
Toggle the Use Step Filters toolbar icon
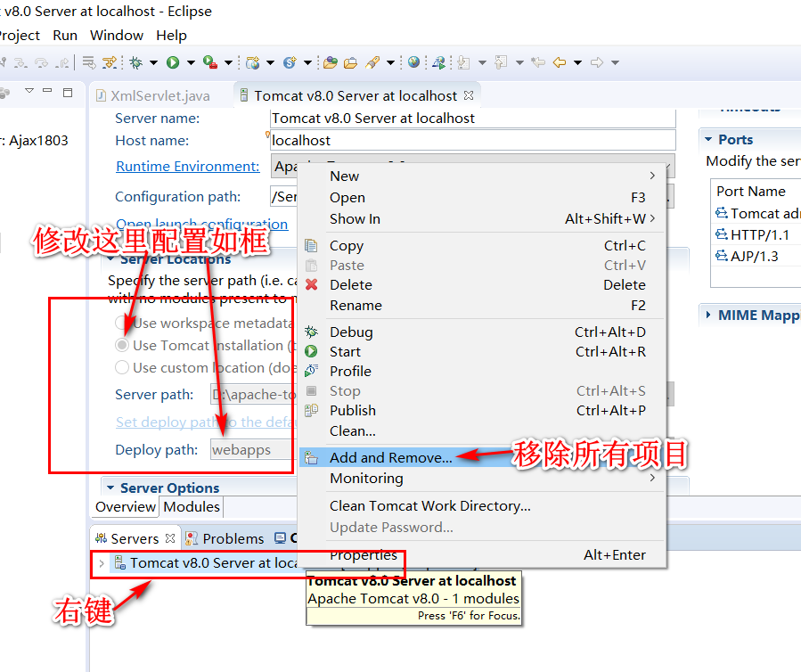point(110,63)
